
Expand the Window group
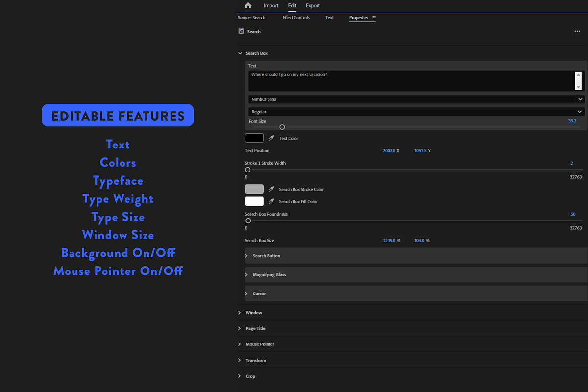pos(240,313)
